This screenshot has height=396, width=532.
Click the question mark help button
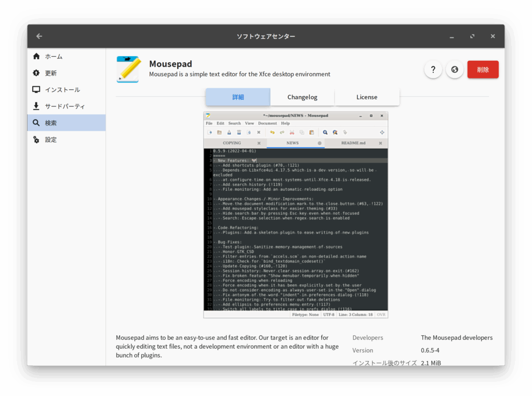coord(433,70)
